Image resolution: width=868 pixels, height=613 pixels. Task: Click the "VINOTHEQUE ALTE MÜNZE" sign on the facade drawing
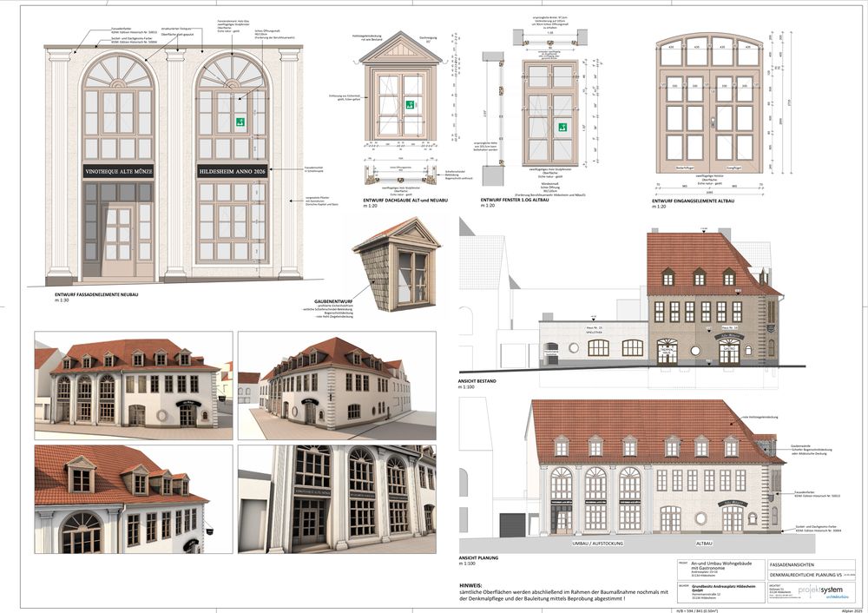118,171
